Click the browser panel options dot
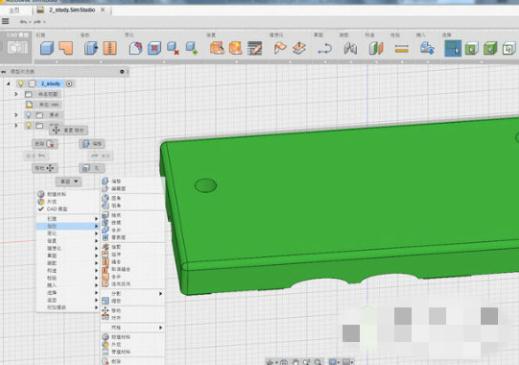The height and width of the screenshot is (365, 519). pos(122,72)
